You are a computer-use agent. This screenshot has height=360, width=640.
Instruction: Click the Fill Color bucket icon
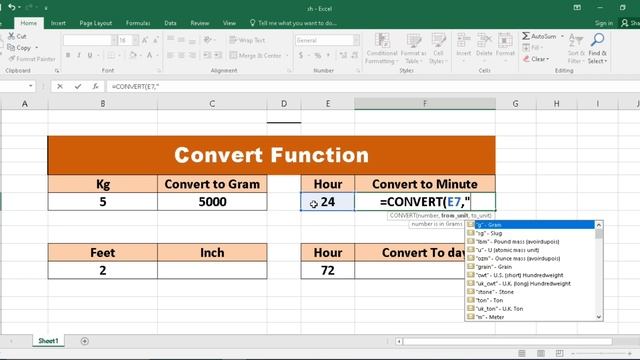[133, 55]
